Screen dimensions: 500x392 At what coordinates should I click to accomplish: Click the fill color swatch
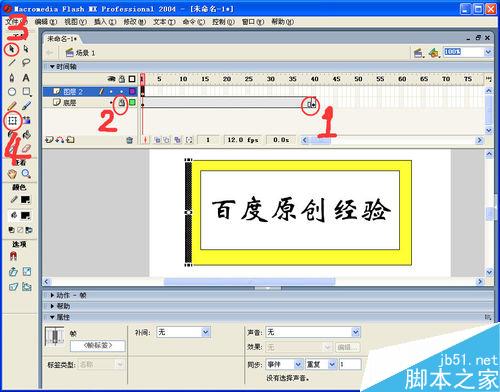point(25,215)
